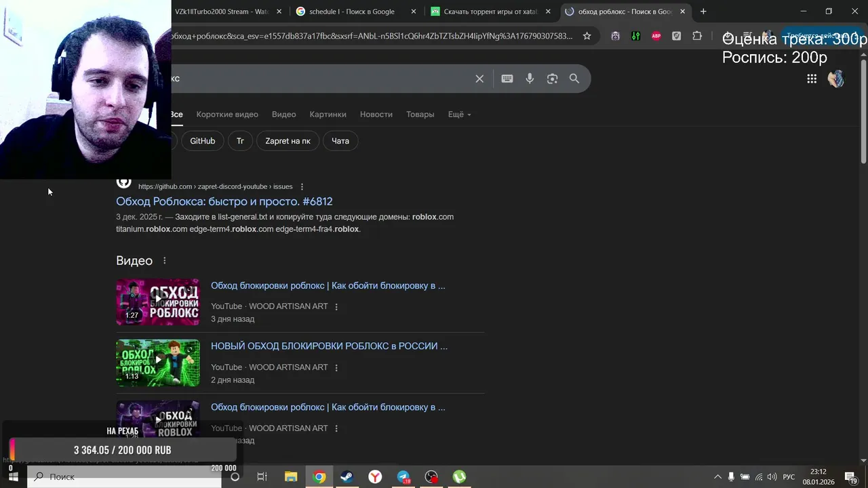Select the Zapret на пк chip
This screenshot has height=488, width=868.
(288, 141)
